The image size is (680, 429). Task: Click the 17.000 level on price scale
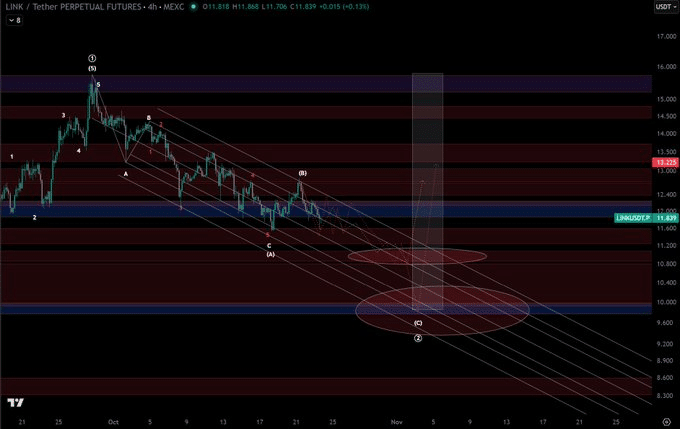[666, 36]
